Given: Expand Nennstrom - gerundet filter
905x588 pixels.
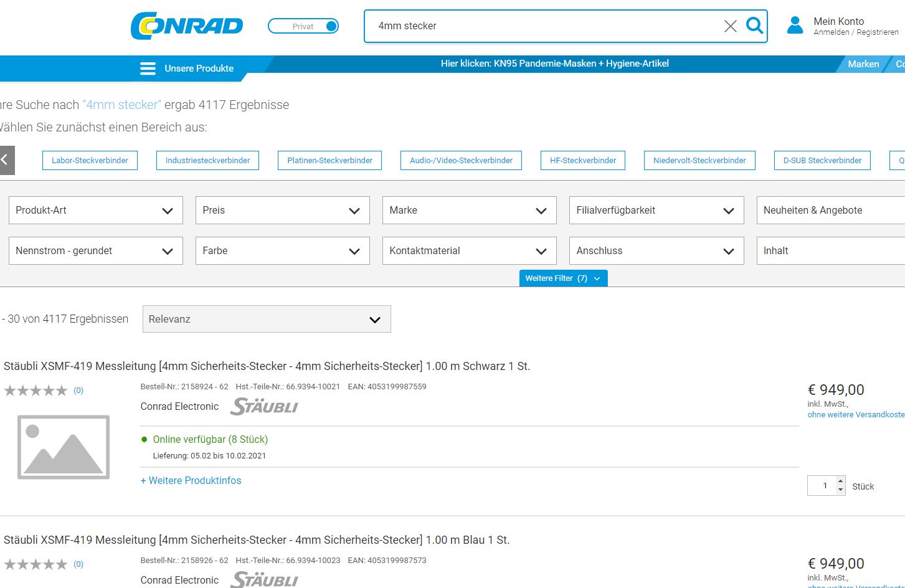Looking at the screenshot, I should pos(95,251).
